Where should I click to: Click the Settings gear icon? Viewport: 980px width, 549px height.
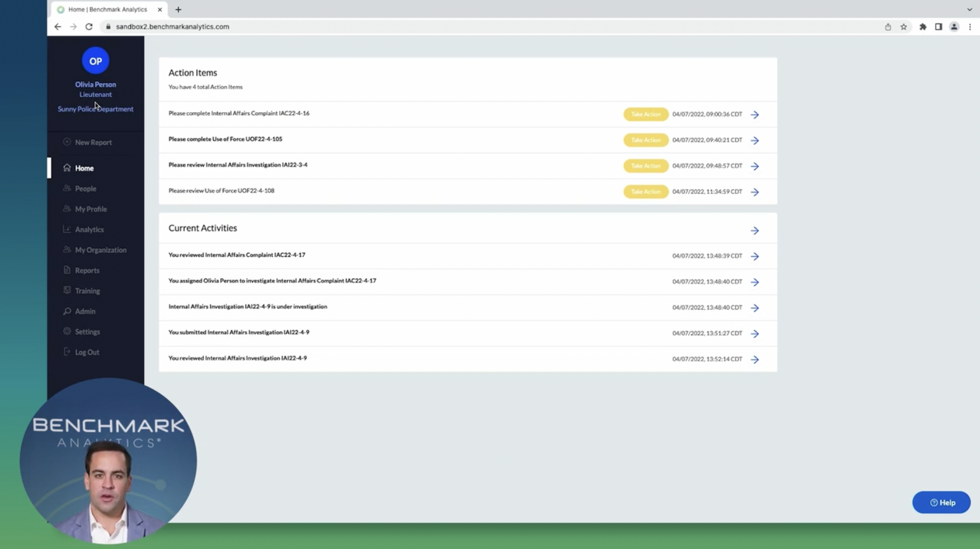pyautogui.click(x=67, y=331)
